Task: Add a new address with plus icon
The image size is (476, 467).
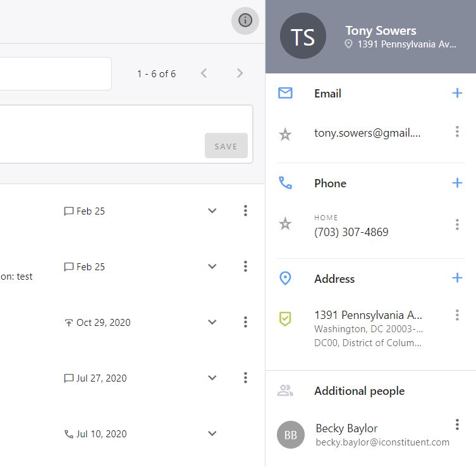Action: click(457, 278)
